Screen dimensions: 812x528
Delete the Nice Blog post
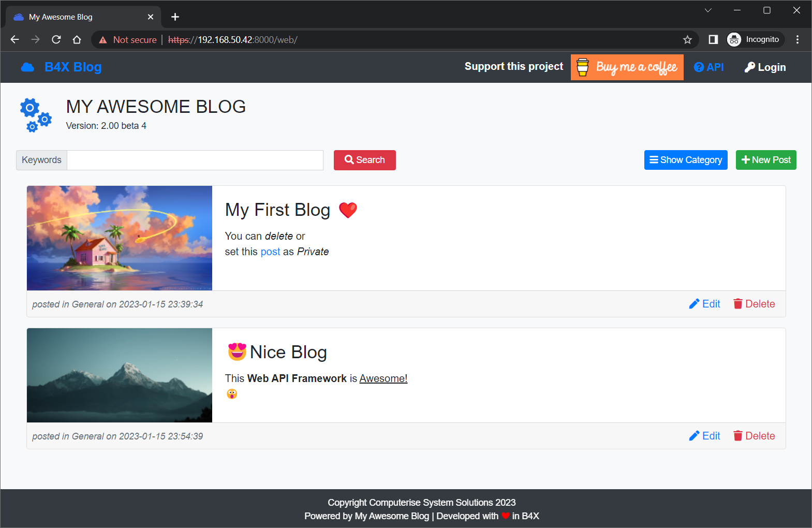(754, 436)
